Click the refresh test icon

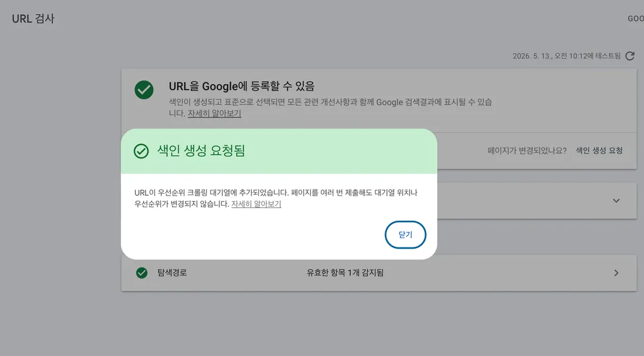pyautogui.click(x=630, y=56)
